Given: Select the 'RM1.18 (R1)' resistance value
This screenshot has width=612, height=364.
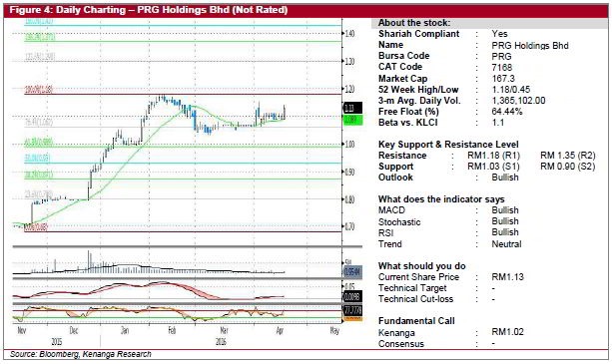Looking at the screenshot, I should pyautogui.click(x=494, y=156).
